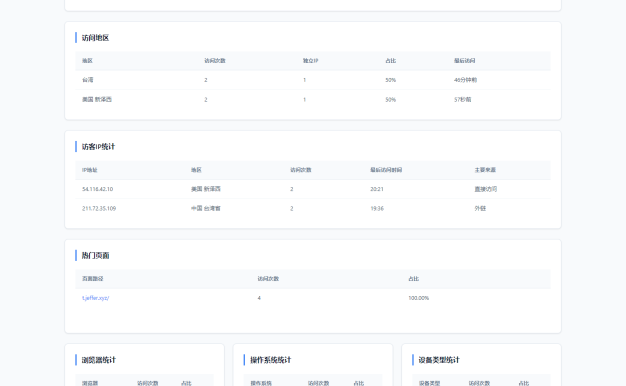Click the 主要来源 column header

pyautogui.click(x=485, y=170)
